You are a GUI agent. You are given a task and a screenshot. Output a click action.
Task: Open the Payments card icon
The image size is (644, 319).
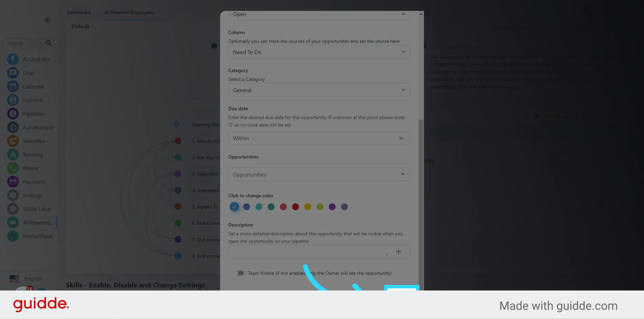coord(13,182)
